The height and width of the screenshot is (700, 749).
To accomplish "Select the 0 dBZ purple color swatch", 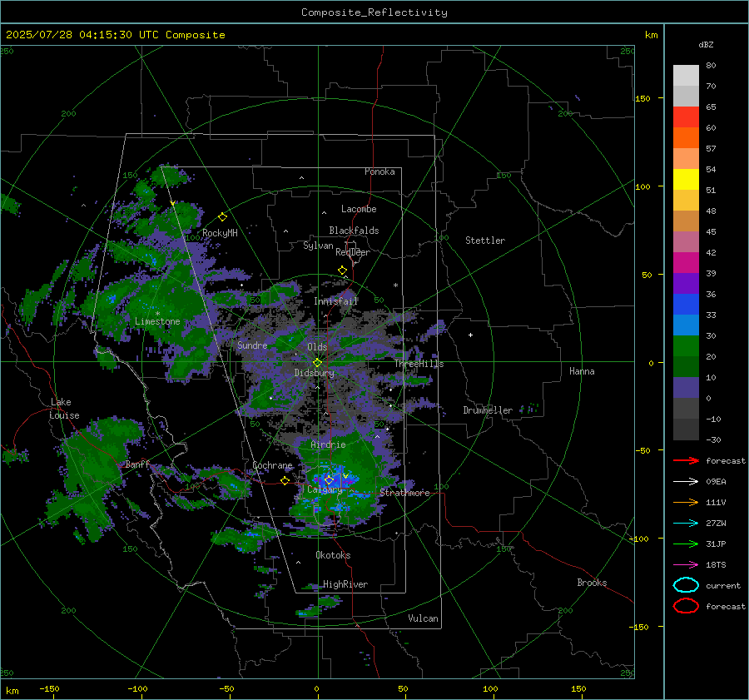I will point(686,387).
